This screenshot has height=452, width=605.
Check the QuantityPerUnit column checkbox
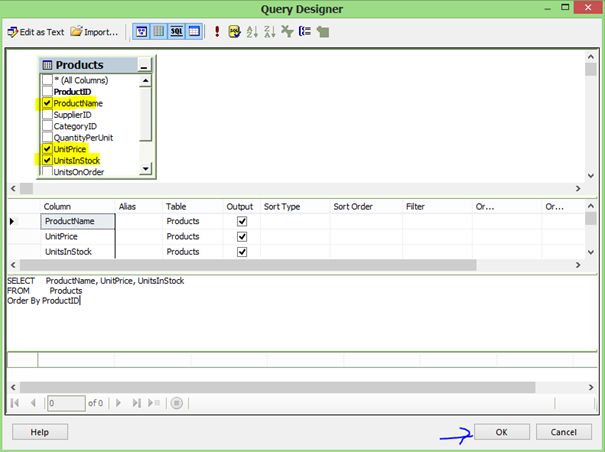pyautogui.click(x=47, y=137)
